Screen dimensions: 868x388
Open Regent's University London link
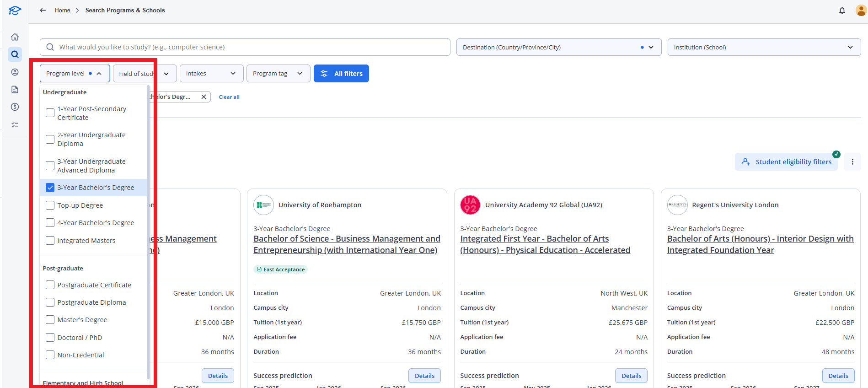coord(735,205)
